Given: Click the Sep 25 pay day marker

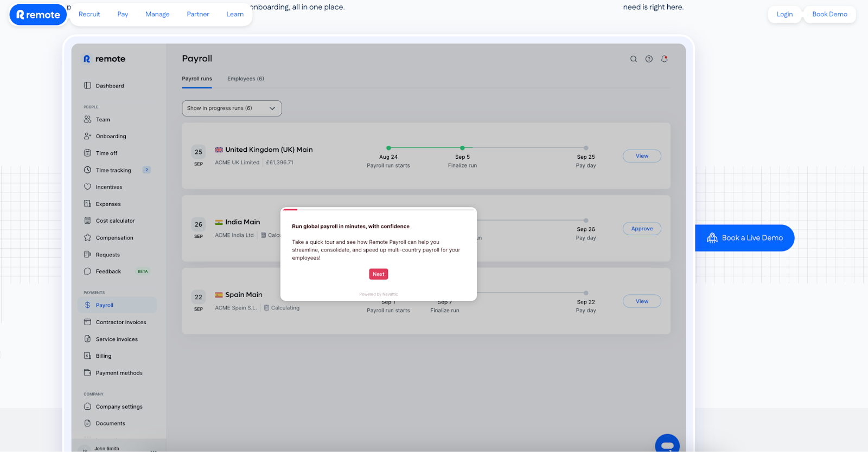Looking at the screenshot, I should [x=586, y=148].
